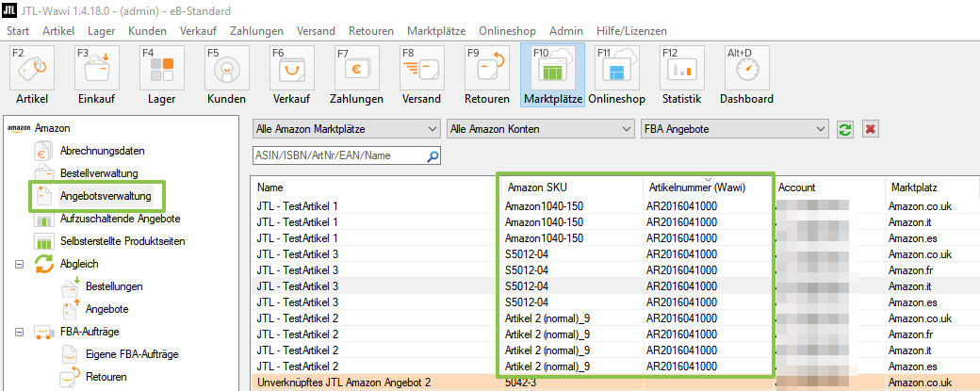Collapse the Abgleich tree node
This screenshot has width=980, height=391.
[20, 264]
